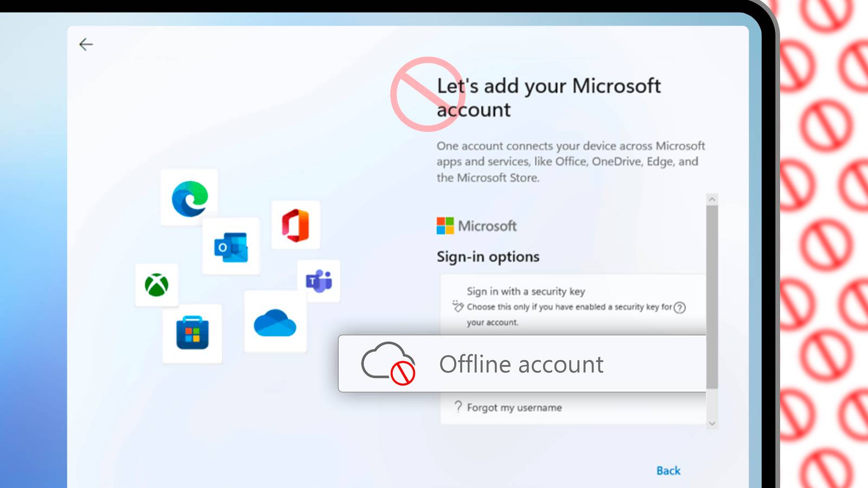Click the Office icon tile
The width and height of the screenshot is (868, 488).
click(x=296, y=225)
